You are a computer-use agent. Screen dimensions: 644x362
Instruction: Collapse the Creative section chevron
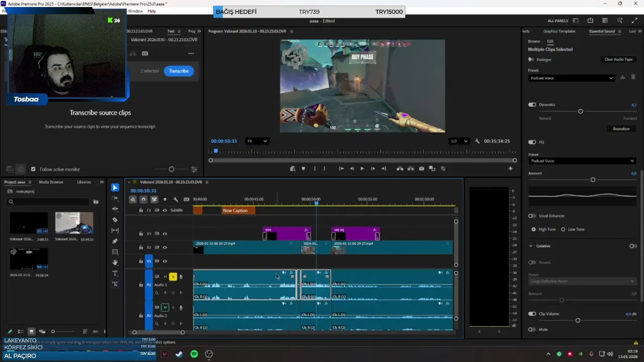(x=531, y=246)
